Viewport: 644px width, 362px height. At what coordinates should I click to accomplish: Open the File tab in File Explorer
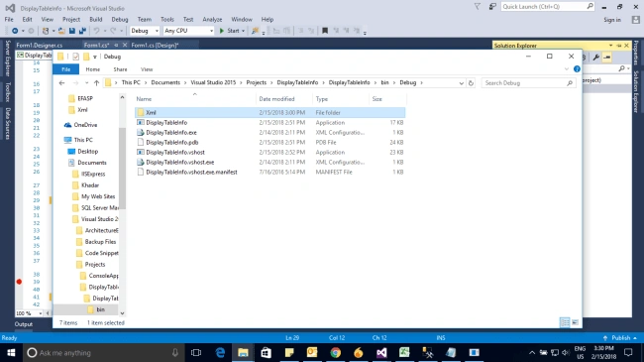(x=65, y=69)
